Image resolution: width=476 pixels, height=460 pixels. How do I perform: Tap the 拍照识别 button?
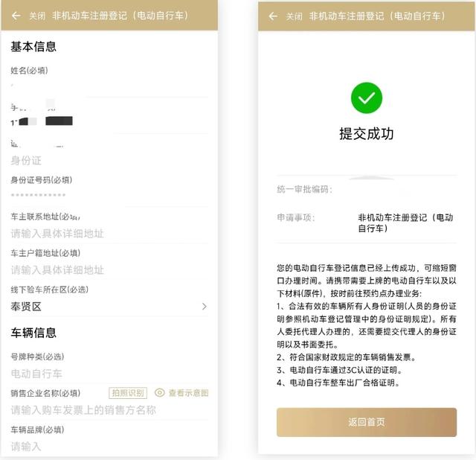pos(128,393)
